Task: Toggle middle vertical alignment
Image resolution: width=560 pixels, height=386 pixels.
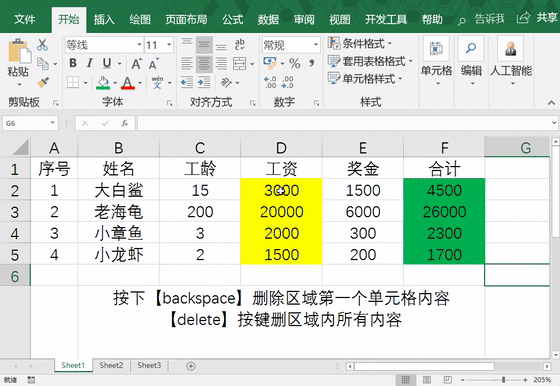Action: 204,45
